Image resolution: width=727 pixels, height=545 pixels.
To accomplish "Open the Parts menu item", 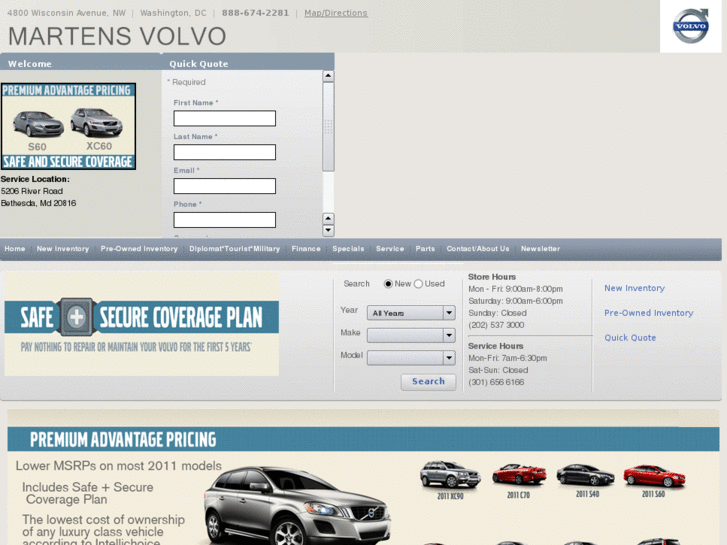I will (425, 249).
